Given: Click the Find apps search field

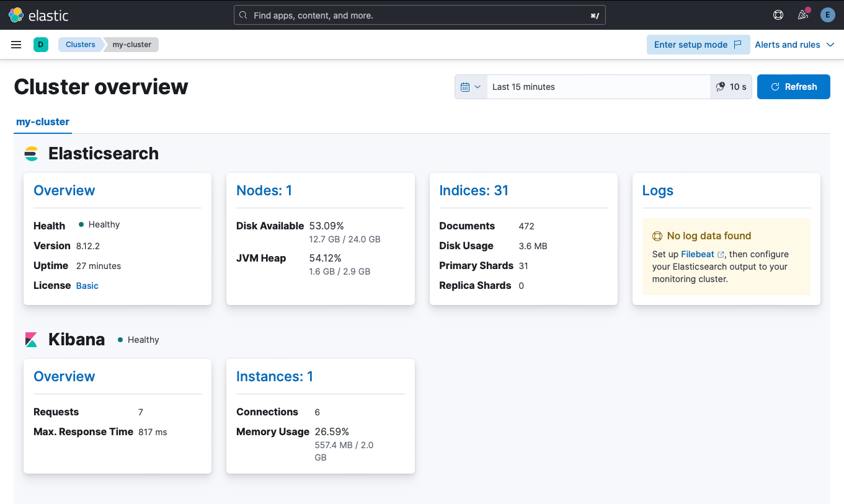Looking at the screenshot, I should coord(420,15).
